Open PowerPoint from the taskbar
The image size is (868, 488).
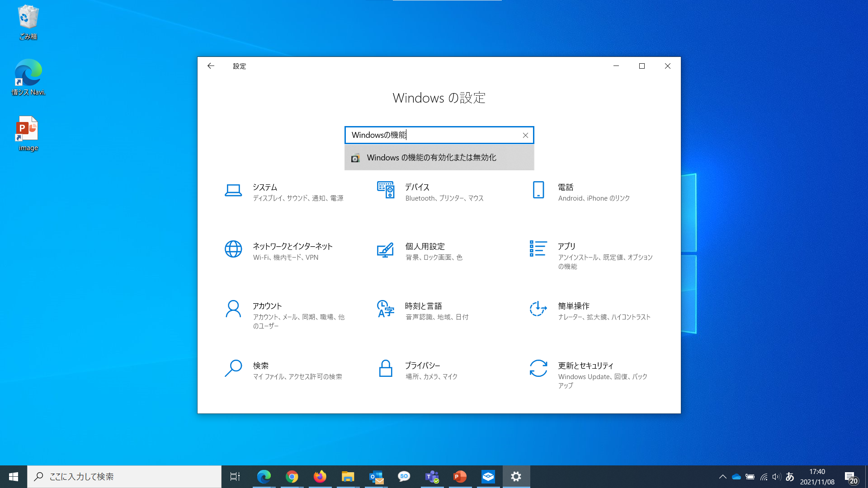click(460, 477)
